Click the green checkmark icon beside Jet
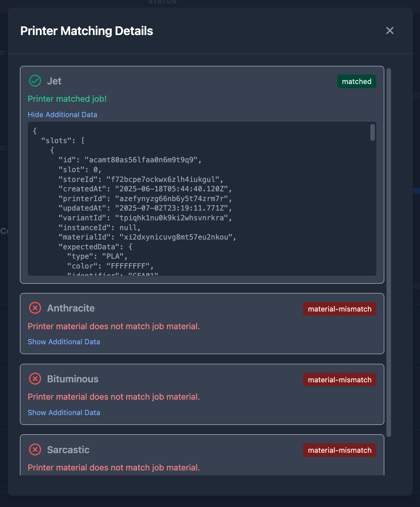This screenshot has height=507, width=420. coord(35,81)
